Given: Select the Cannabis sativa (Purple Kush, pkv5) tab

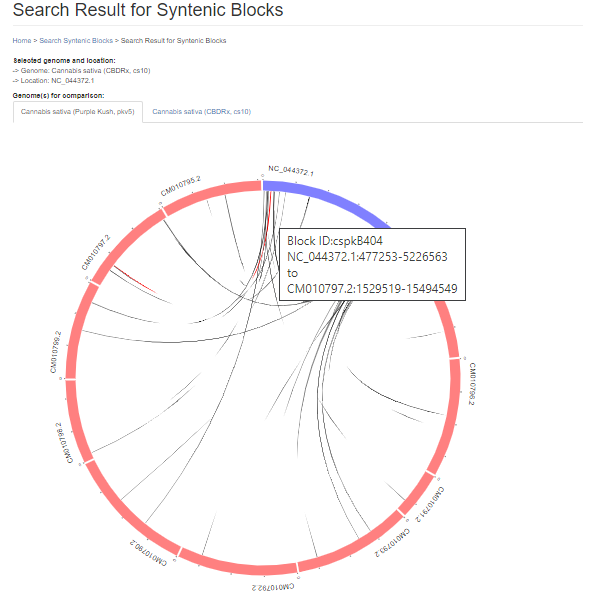Looking at the screenshot, I should pyautogui.click(x=78, y=111).
